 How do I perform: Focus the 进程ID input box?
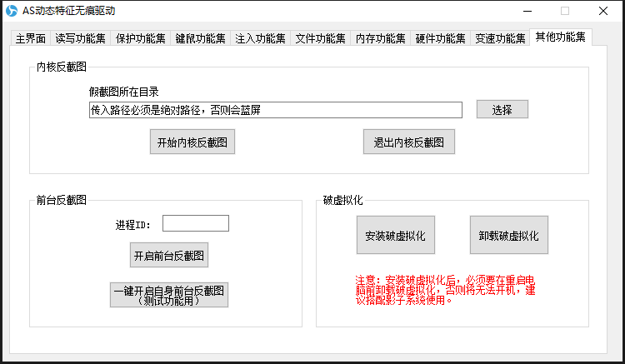click(195, 223)
